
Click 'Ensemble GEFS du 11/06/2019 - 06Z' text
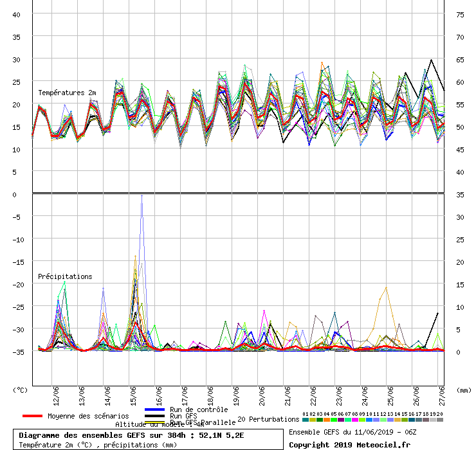[x=352, y=432]
